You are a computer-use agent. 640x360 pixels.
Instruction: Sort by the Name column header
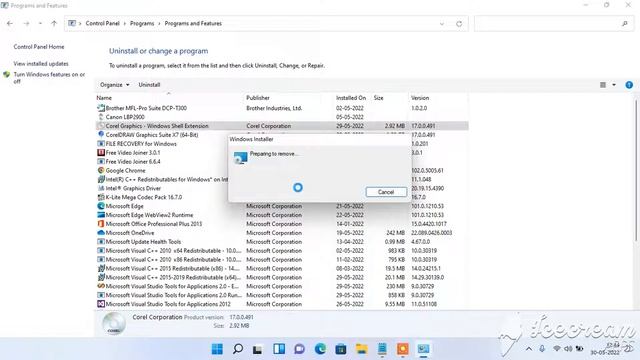coord(104,98)
